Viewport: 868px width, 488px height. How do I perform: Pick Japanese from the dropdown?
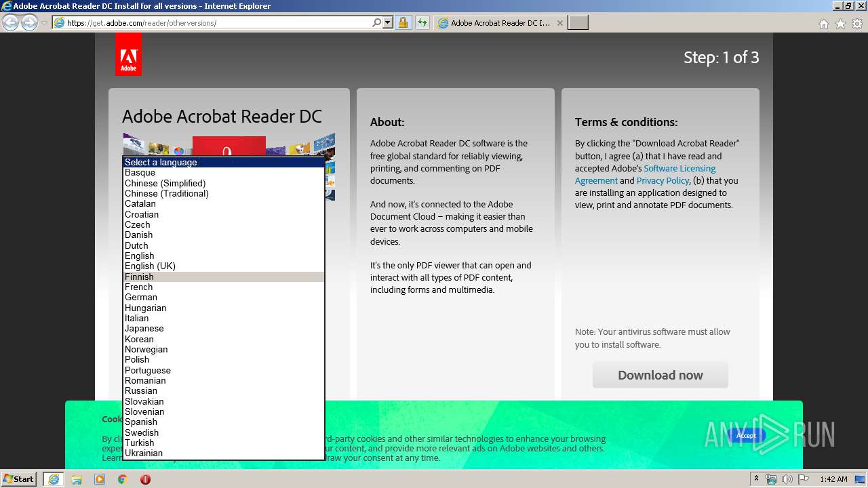224,329
